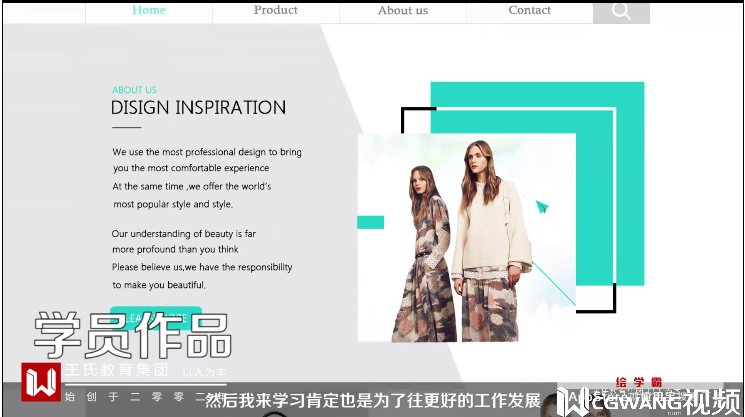Click the magnifier search icon
The image size is (745, 417).
pos(621,11)
